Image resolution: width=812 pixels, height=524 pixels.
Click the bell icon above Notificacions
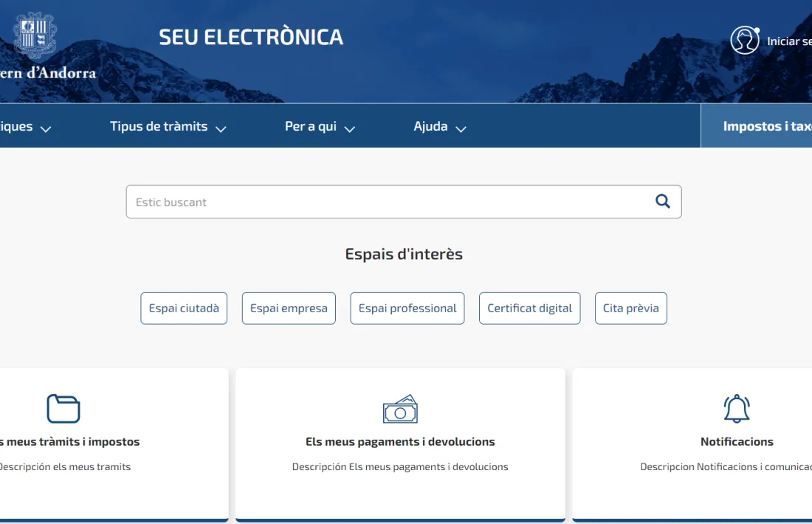[736, 408]
